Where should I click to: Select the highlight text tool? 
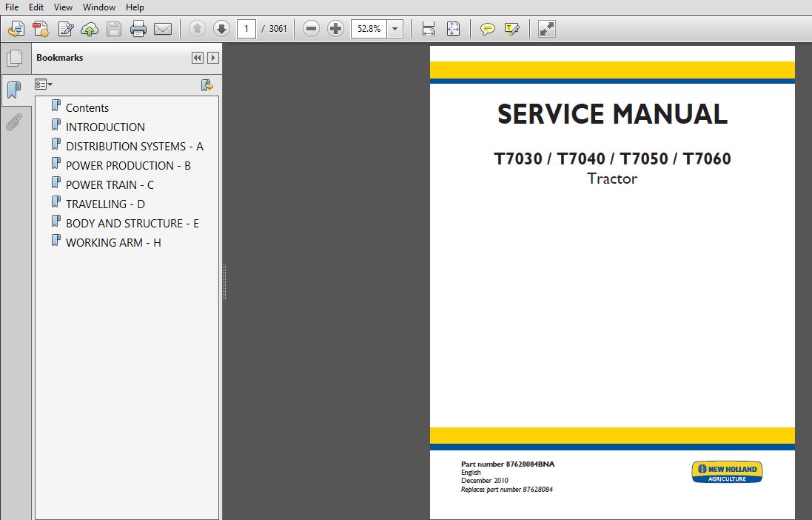[x=512, y=29]
